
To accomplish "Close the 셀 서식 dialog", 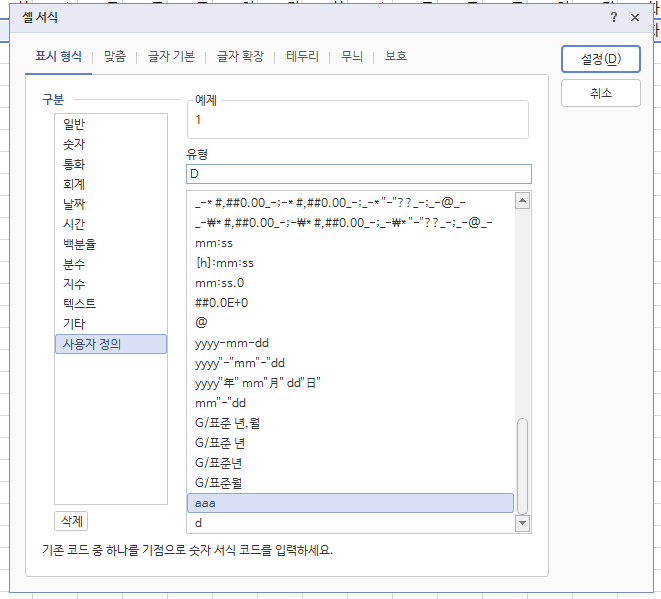I will [635, 17].
